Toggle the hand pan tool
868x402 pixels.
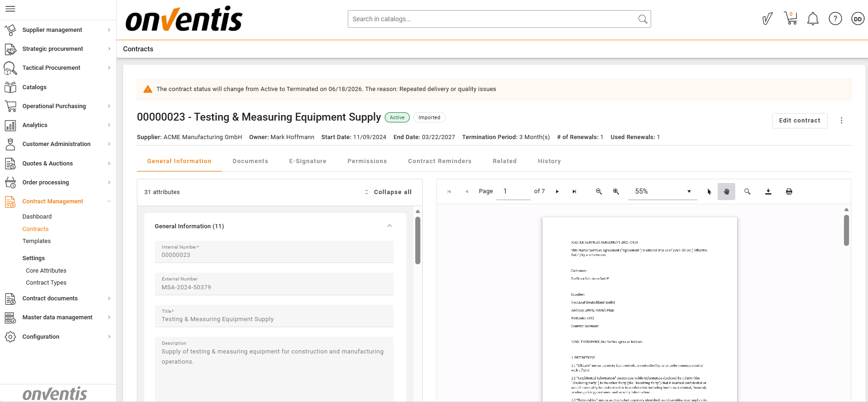pyautogui.click(x=726, y=192)
